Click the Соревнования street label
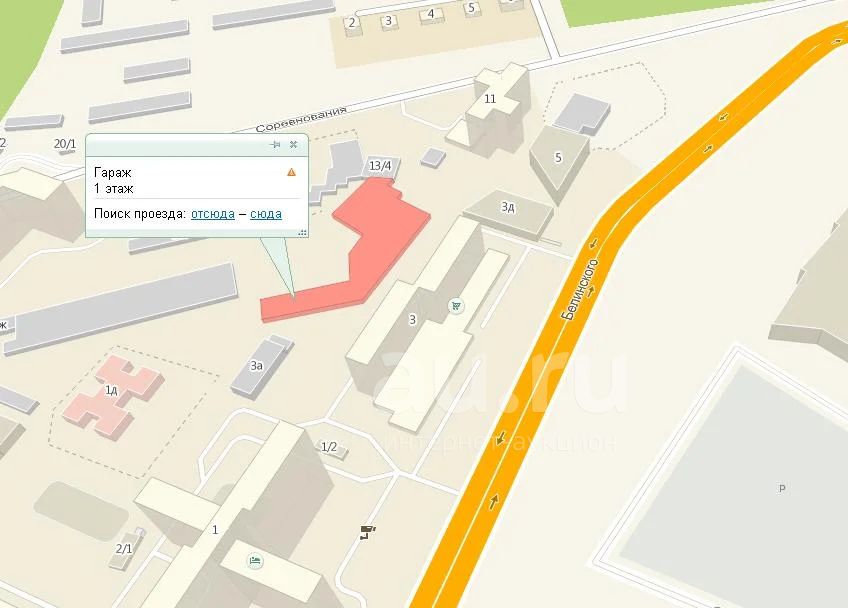Viewport: 848px width, 608px height. pyautogui.click(x=301, y=120)
